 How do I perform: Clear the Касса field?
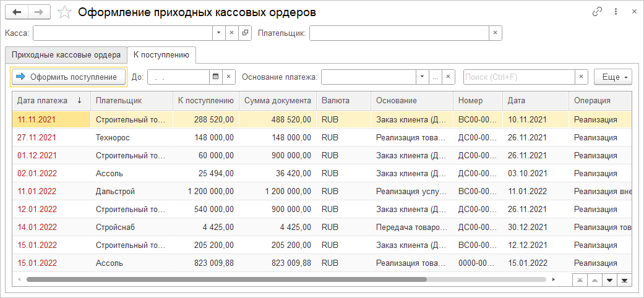pyautogui.click(x=231, y=33)
